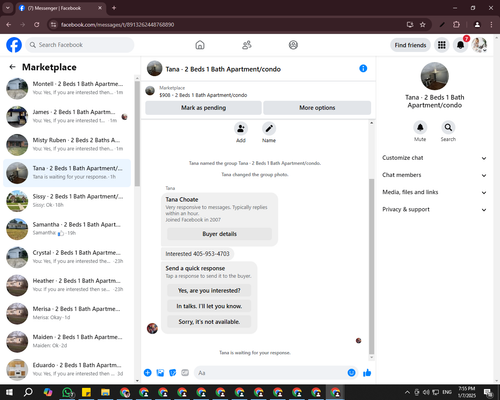Open Chrome tab search dropdown
The image size is (500, 400).
click(7, 8)
